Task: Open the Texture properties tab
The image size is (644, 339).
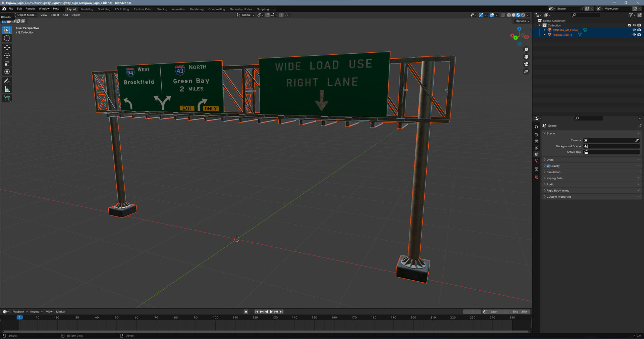Action: (537, 177)
